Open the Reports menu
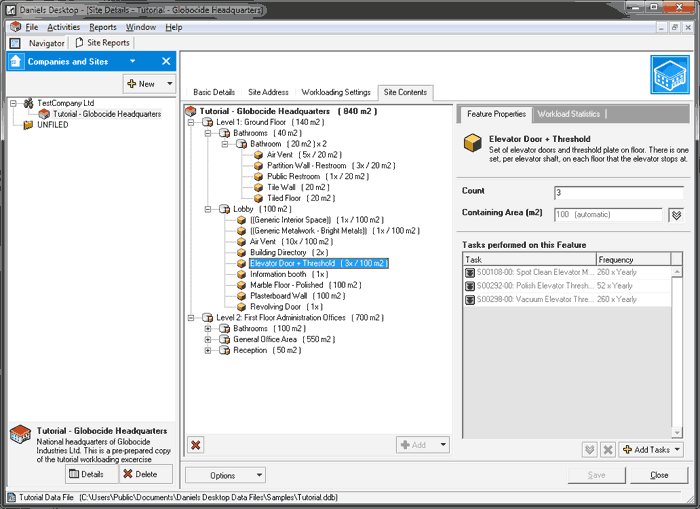Viewport: 700px width, 509px height. point(103,27)
